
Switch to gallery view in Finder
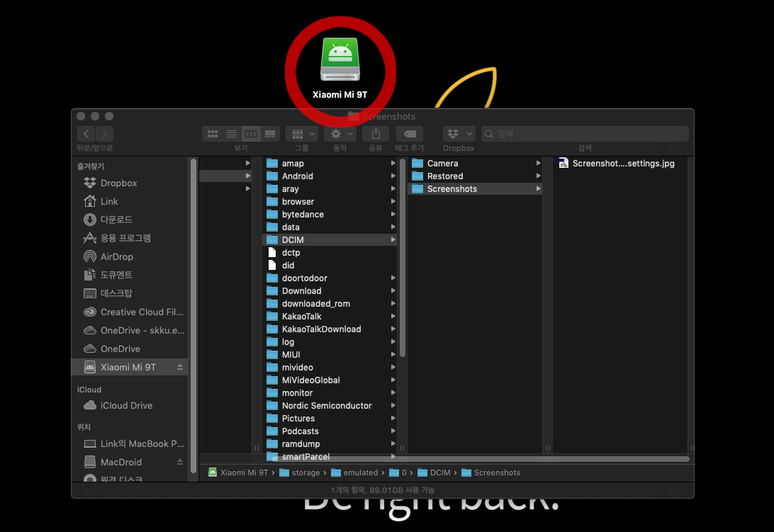[270, 134]
